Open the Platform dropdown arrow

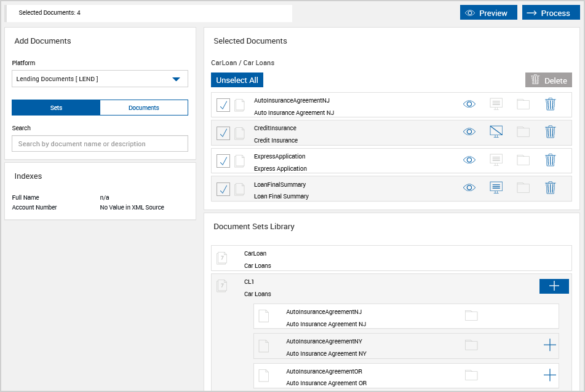point(176,79)
